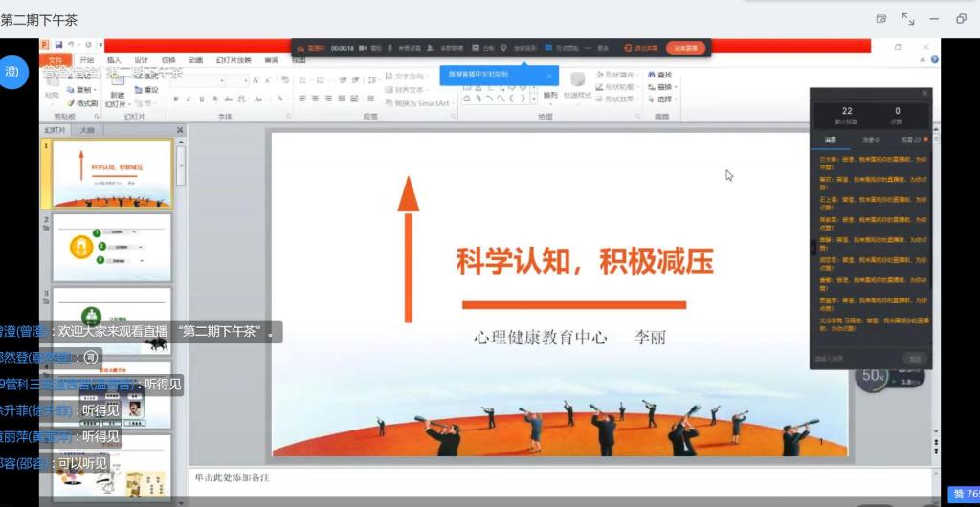This screenshot has height=507, width=980.
Task: Switch to the 切换 (Transitions) ribbon tab
Action: 168,60
